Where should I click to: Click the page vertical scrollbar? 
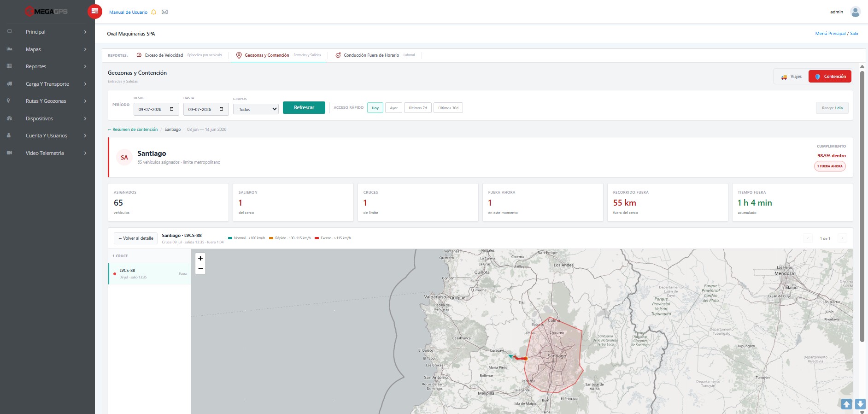[x=862, y=207]
